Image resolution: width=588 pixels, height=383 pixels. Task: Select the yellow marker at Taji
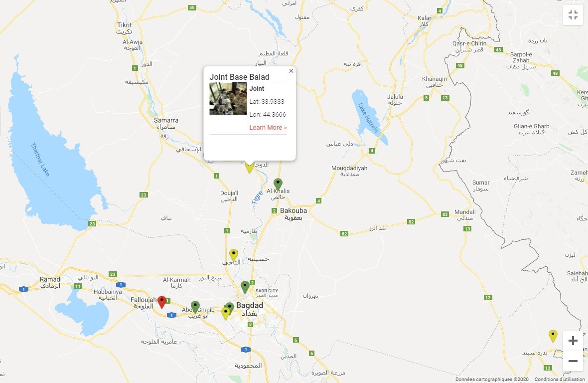tap(234, 255)
